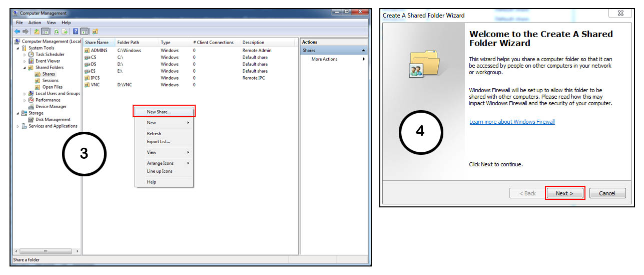644x275 pixels.
Task: Sort by the Type column header
Action: tap(175, 43)
